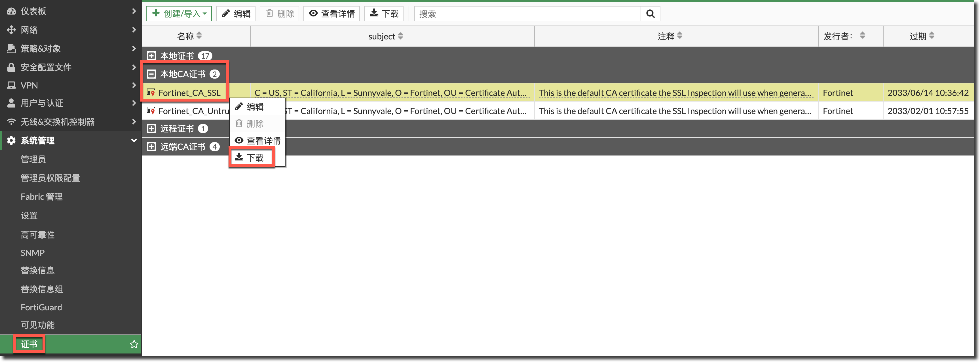Screen dimensions: 980x362
Task: Click the 安全配置文件 lock icon
Action: (x=11, y=67)
